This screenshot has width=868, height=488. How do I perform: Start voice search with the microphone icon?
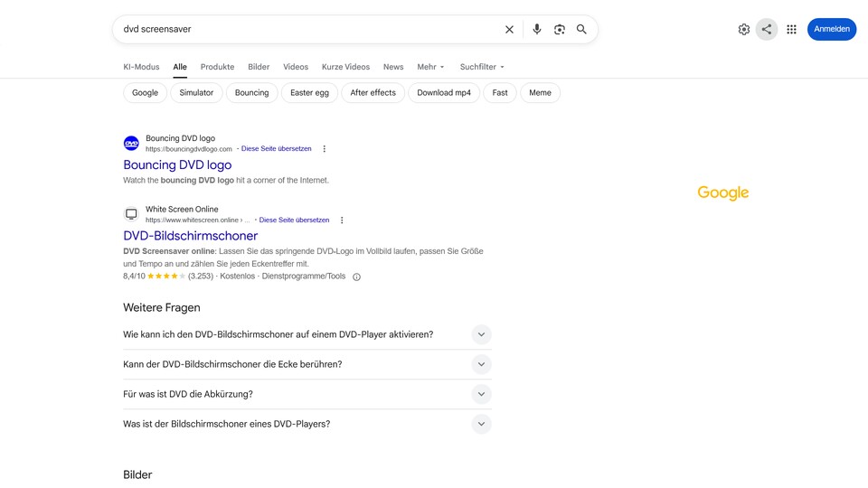(x=536, y=29)
